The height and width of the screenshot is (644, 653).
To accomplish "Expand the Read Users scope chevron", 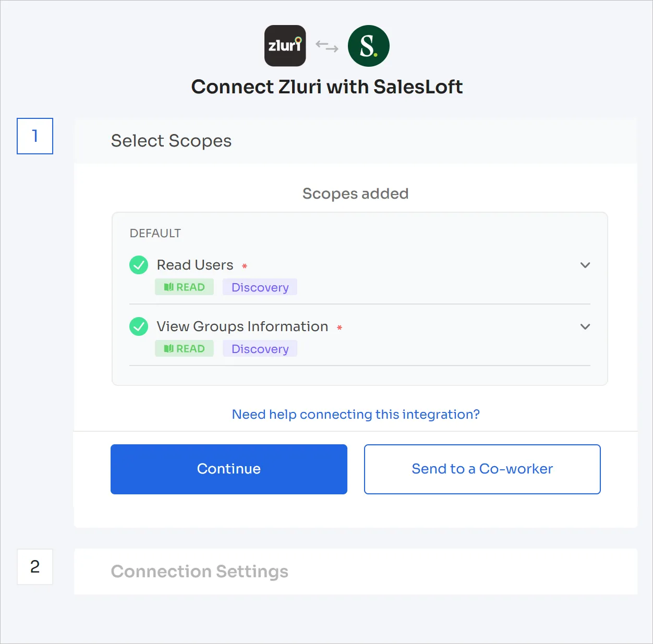I will click(x=585, y=265).
